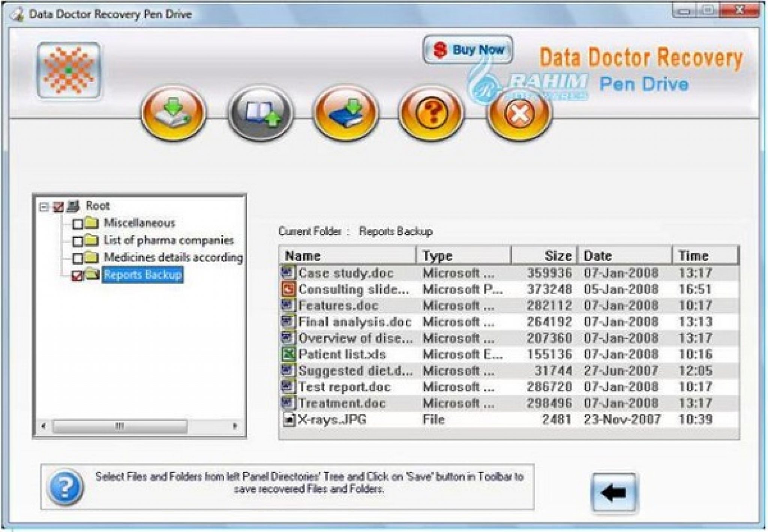Image resolution: width=768 pixels, height=532 pixels.
Task: Collapse the Root tree node
Action: tap(44, 207)
